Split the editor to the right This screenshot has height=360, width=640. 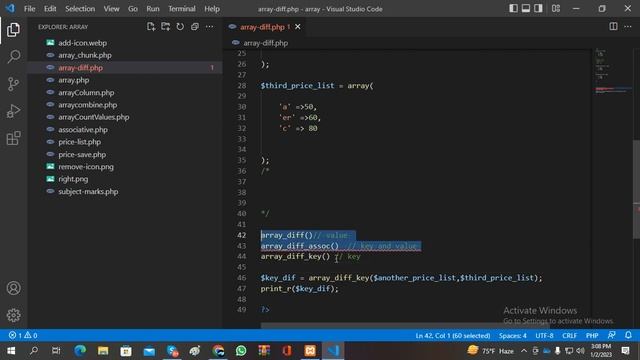[x=613, y=27]
